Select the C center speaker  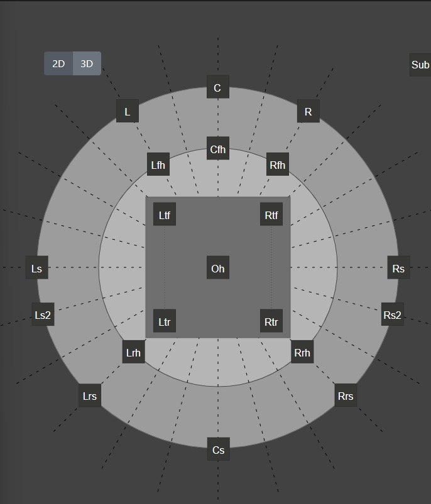click(218, 87)
